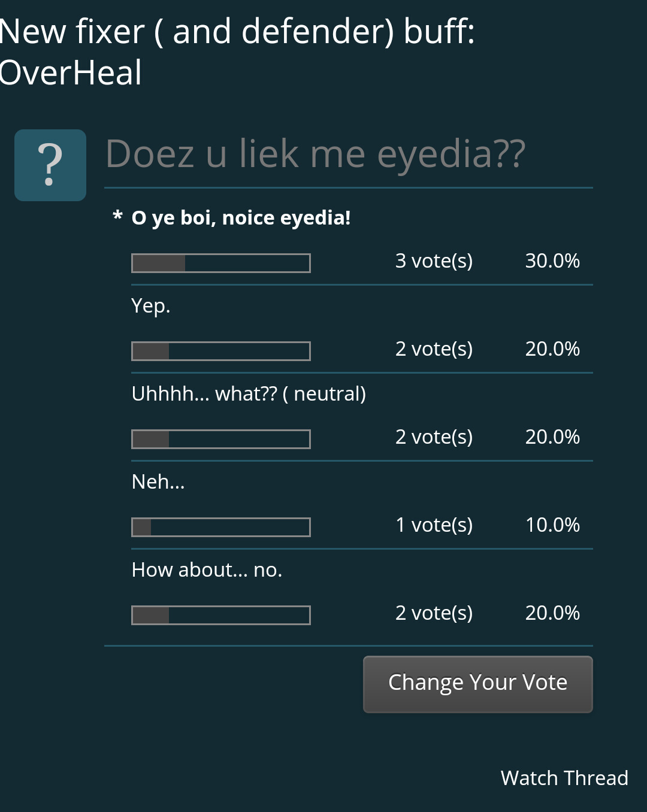Select the 'Neh...' poll option
This screenshot has height=812, width=647.
[x=158, y=482]
